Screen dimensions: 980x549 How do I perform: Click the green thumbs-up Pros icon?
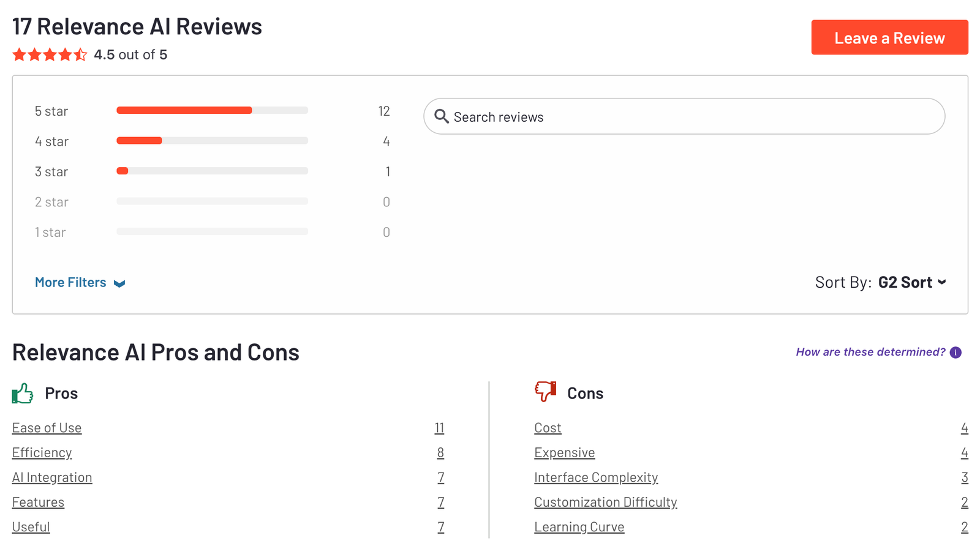tap(23, 394)
